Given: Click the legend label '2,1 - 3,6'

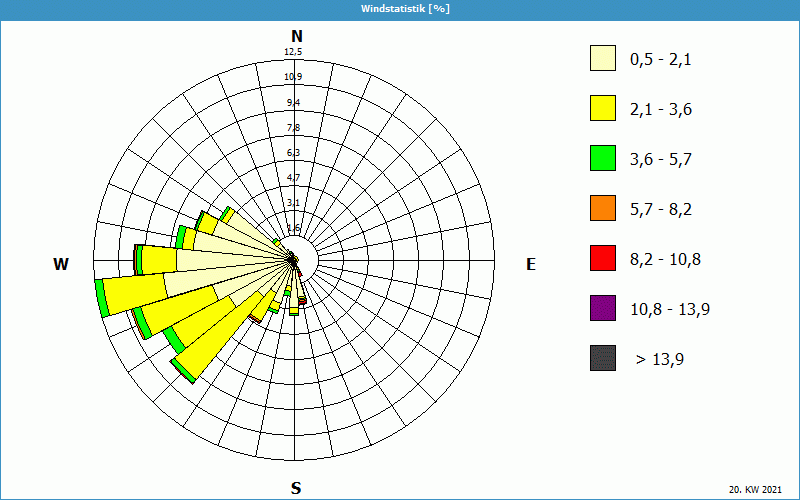Looking at the screenshot, I should [x=661, y=110].
